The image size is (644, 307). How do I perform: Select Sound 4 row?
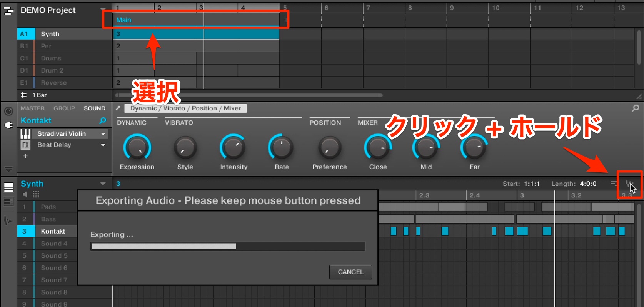[x=47, y=244]
